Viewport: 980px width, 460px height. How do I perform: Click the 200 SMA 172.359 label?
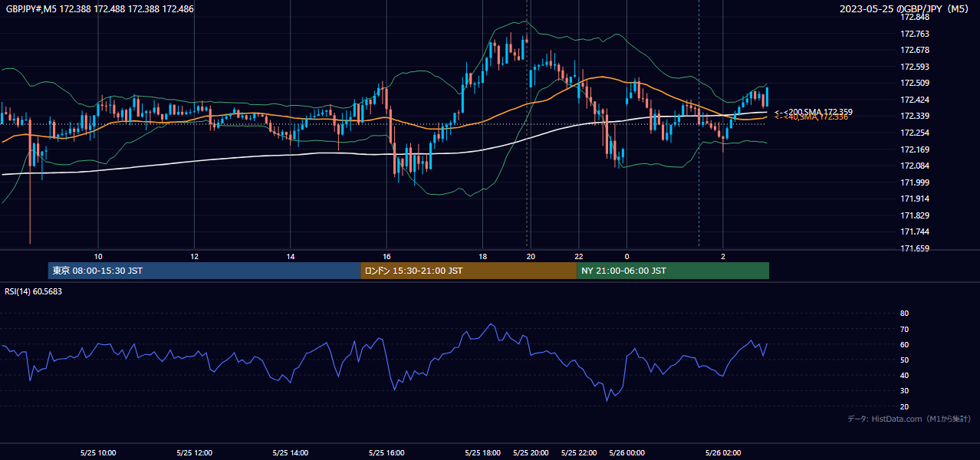click(813, 112)
